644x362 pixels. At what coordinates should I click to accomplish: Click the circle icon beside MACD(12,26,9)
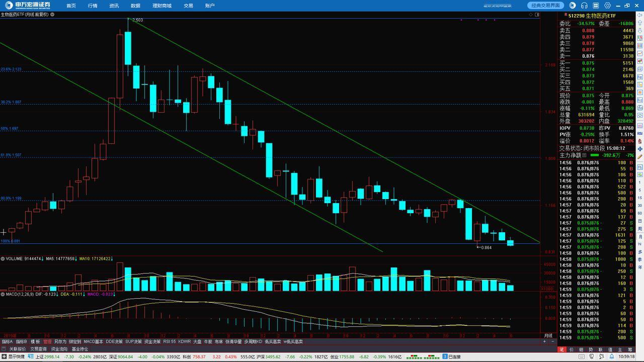[x=3, y=294]
